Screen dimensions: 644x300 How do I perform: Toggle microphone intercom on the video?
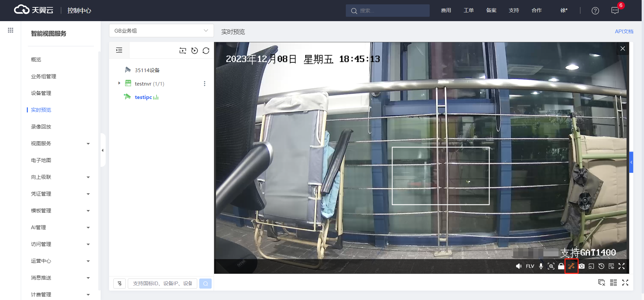541,266
